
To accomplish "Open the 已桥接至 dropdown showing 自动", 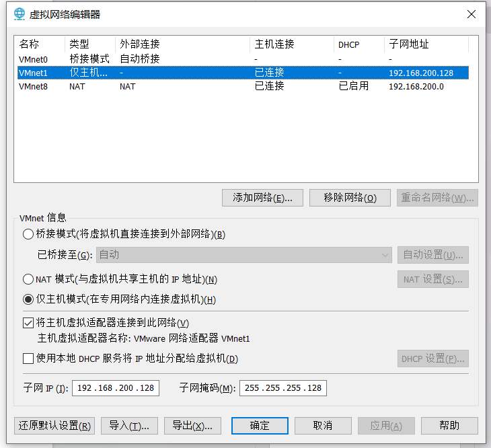I will tap(244, 255).
